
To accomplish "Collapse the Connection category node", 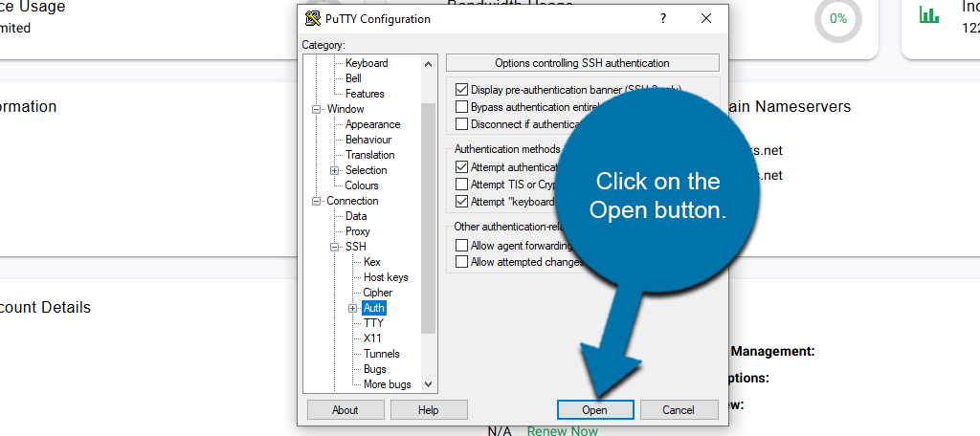I will tap(316, 201).
